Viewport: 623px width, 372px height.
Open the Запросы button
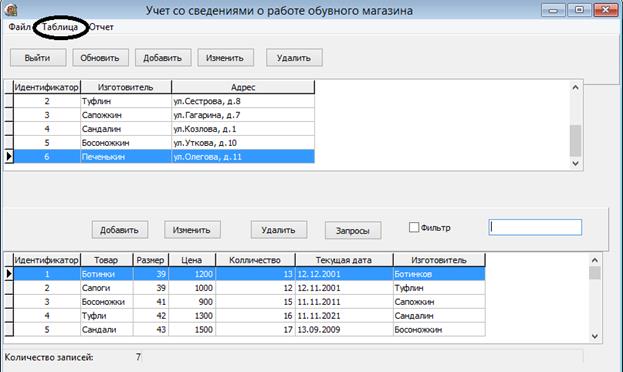tap(353, 231)
